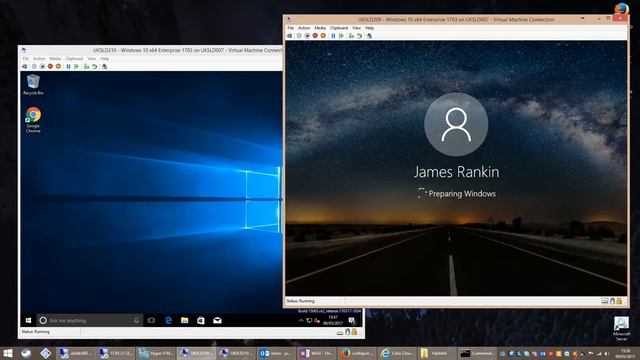
Task: Switch to OneNote on host taskbar
Action: pyautogui.click(x=317, y=353)
